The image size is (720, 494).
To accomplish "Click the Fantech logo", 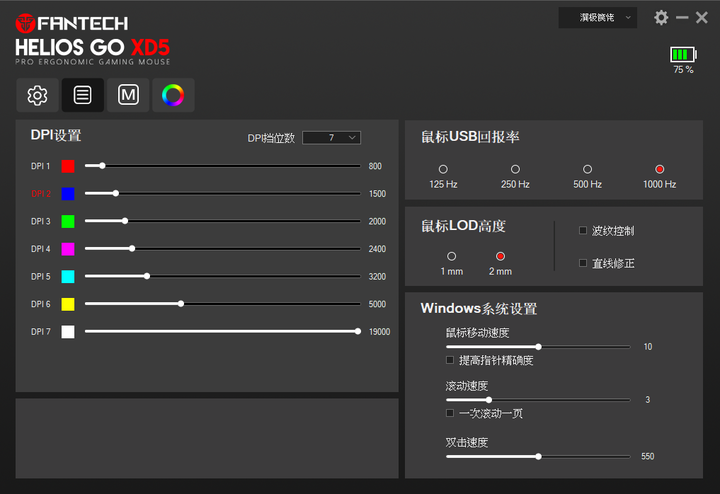I will coord(72,23).
